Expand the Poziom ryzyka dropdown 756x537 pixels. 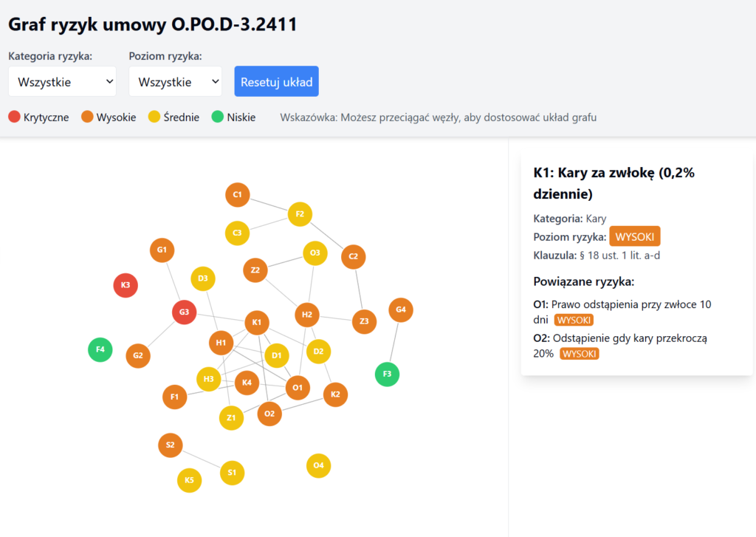pos(175,81)
